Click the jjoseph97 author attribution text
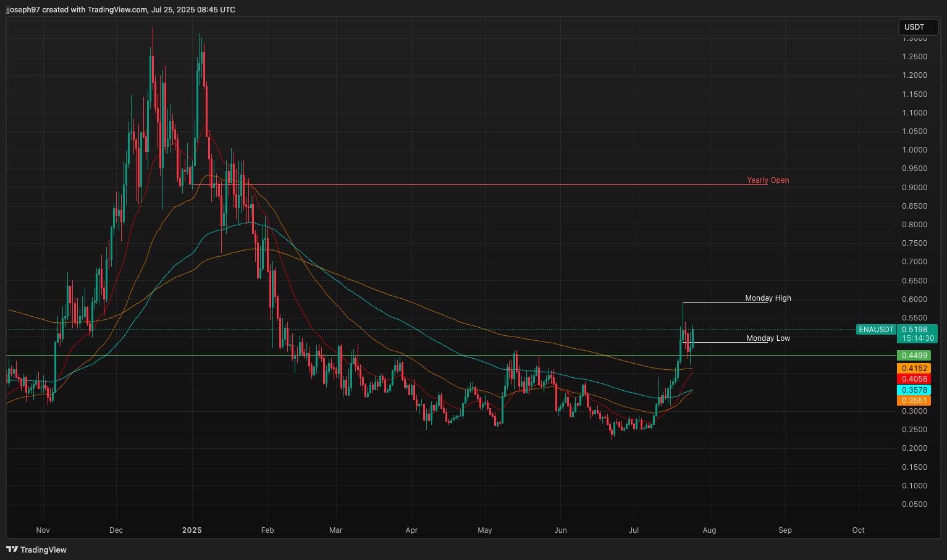Viewport: 947px width, 560px height. [x=22, y=10]
